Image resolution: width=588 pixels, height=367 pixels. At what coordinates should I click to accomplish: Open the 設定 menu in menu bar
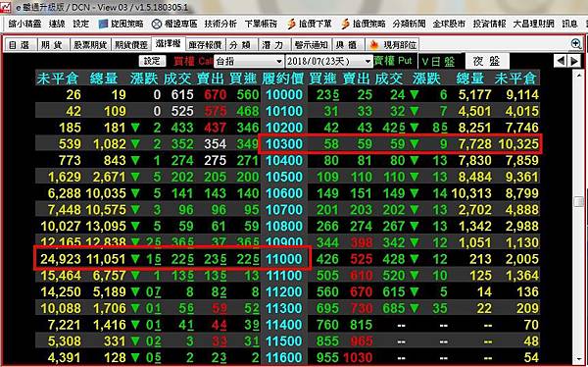point(80,24)
